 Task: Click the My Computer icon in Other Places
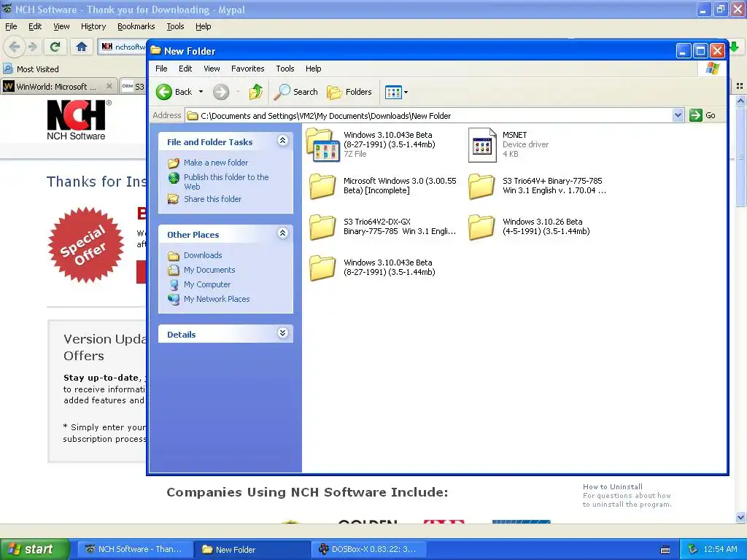coord(174,285)
